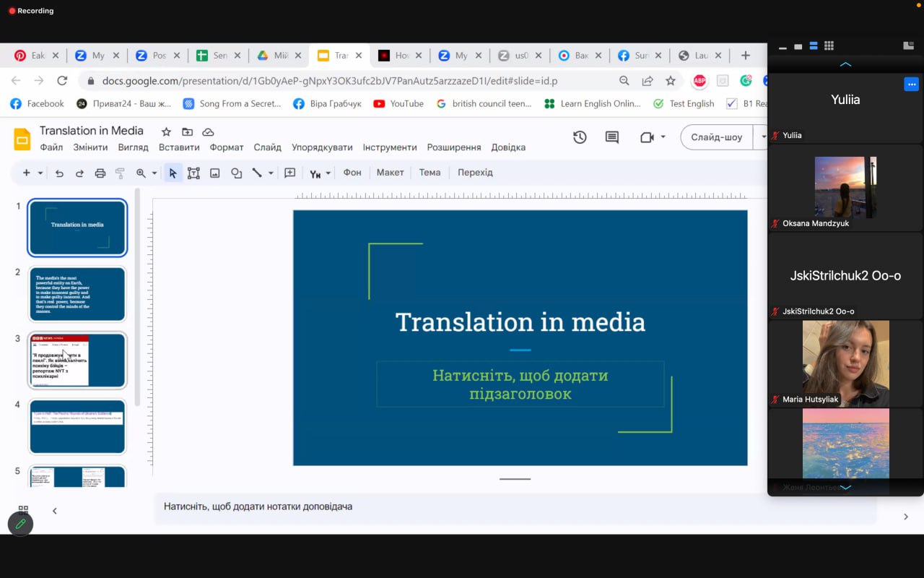Select the shape tool
Viewport: 924px width, 578px height.
236,173
